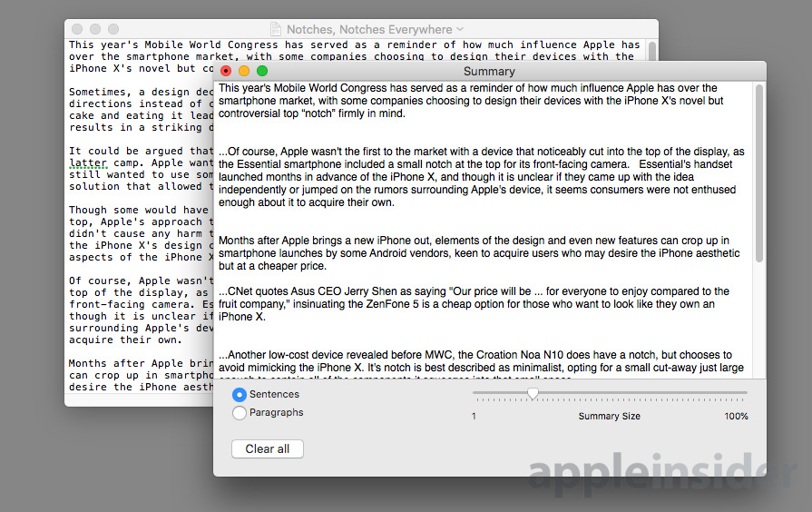The image size is (812, 512).
Task: Click the Summary Size slider knob
Action: pyautogui.click(x=533, y=393)
